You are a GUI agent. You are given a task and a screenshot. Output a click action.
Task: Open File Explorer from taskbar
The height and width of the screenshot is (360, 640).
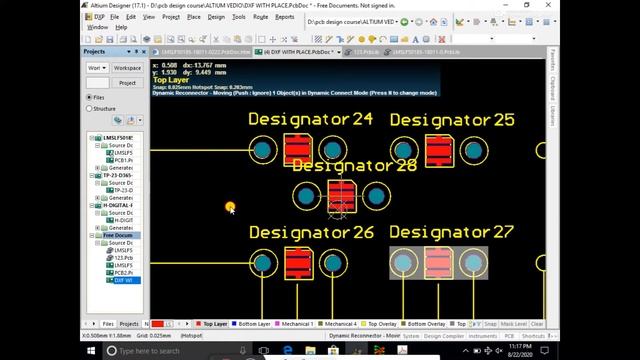(x=310, y=350)
